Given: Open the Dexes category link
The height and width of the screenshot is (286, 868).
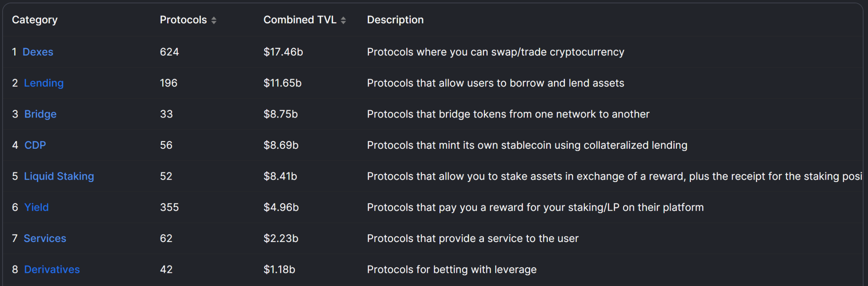Looking at the screenshot, I should 38,52.
